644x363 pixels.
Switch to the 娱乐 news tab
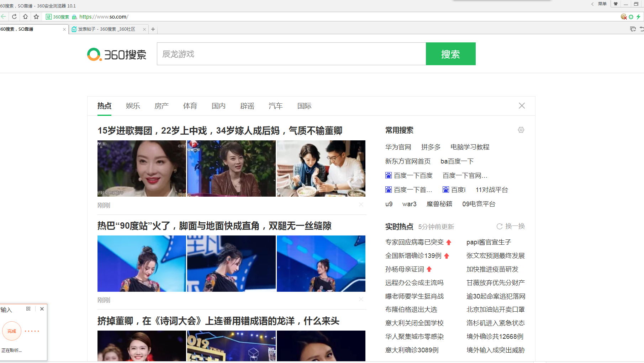[133, 106]
